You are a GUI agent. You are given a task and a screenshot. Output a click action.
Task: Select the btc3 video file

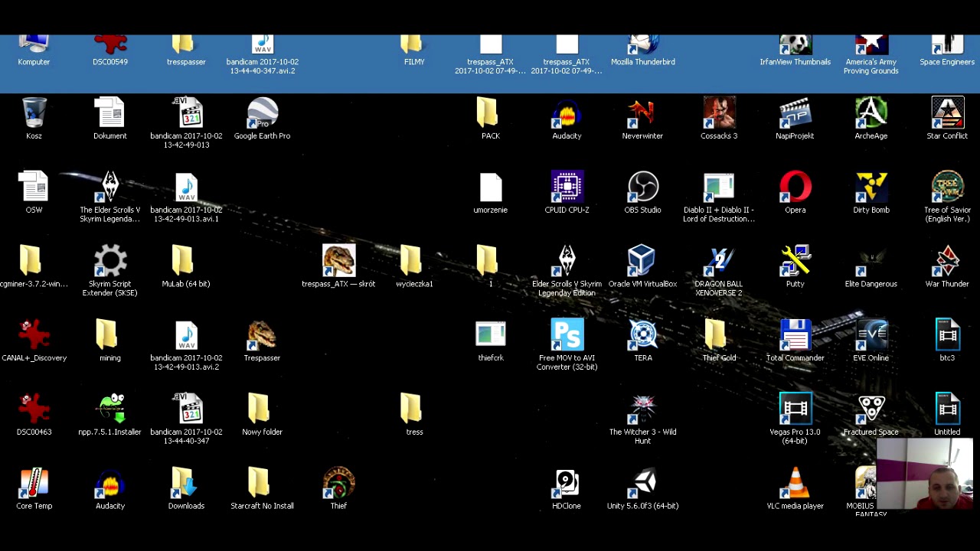point(947,341)
